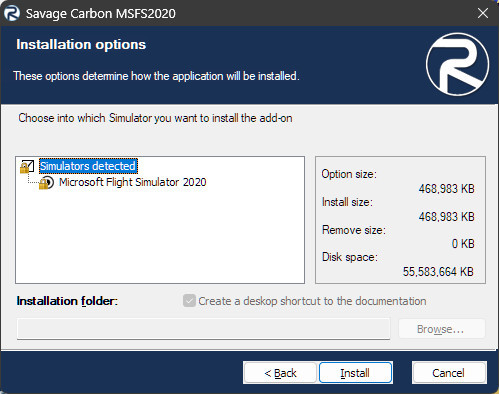Viewport: 499px width, 394px height.
Task: Close the Savage Carbon MSFS2020 installer window
Action: point(483,13)
